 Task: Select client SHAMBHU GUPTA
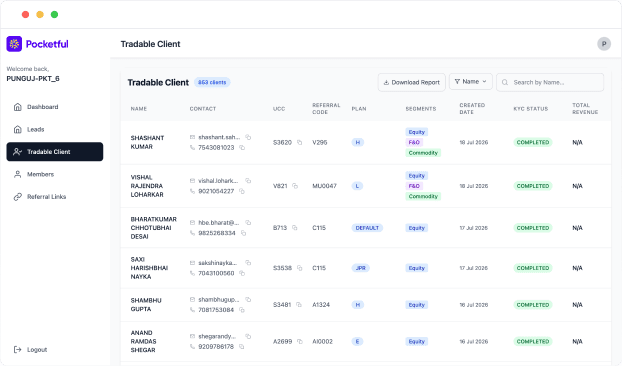point(146,305)
